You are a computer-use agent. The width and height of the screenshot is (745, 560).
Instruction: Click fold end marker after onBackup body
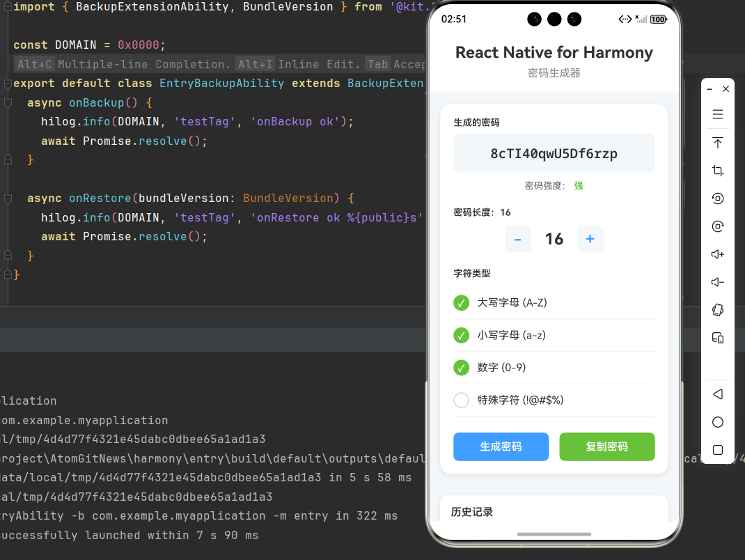(8, 160)
